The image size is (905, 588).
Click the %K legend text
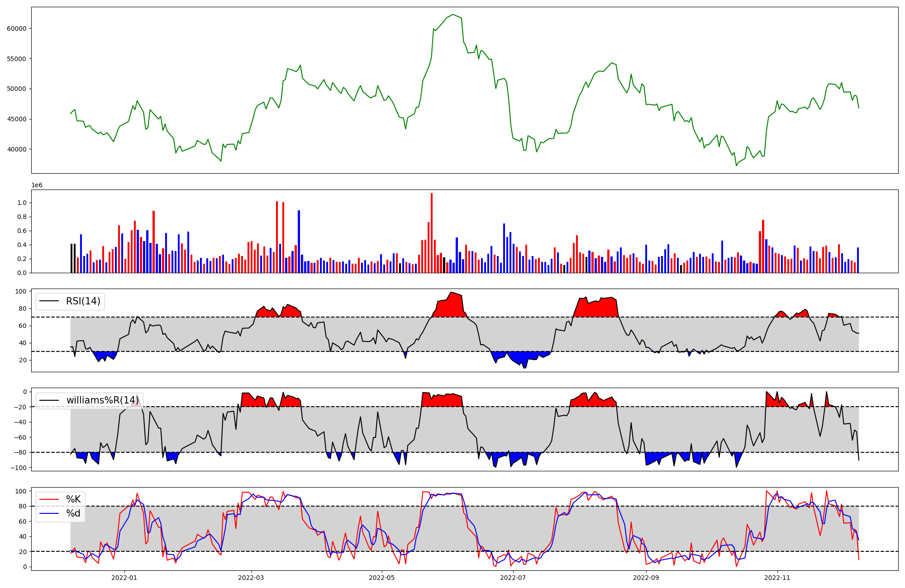[x=73, y=499]
